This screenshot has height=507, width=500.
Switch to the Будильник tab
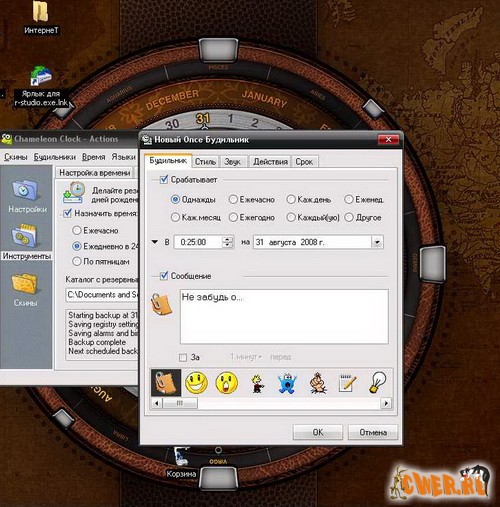168,161
